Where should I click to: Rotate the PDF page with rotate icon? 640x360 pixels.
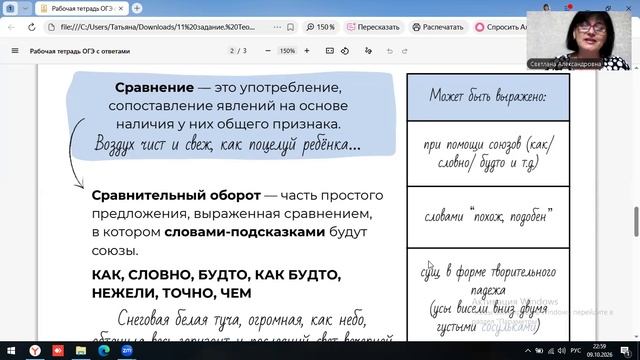click(x=345, y=51)
